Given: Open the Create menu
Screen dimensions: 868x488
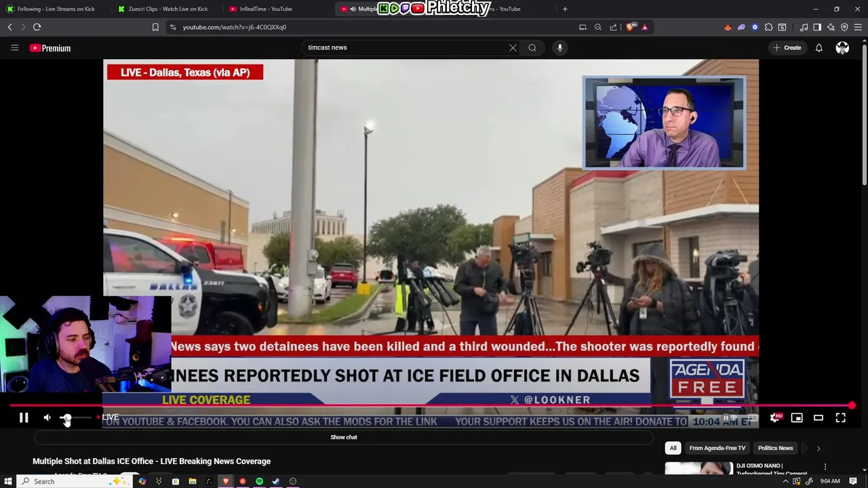Looking at the screenshot, I should click(787, 47).
